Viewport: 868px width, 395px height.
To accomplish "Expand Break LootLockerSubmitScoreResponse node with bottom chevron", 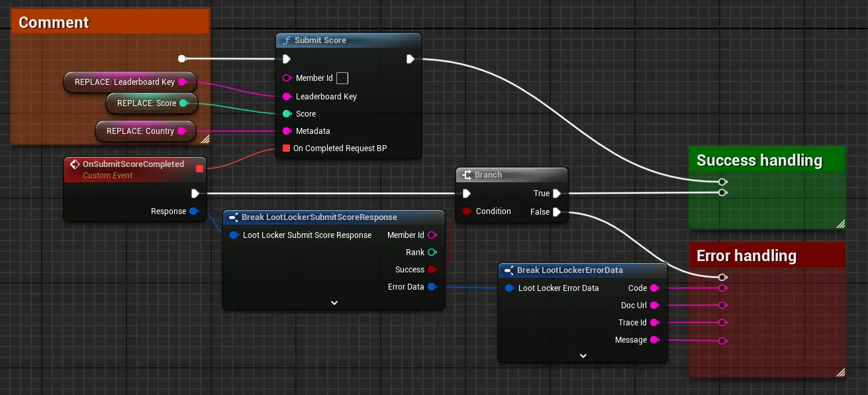I will (334, 302).
